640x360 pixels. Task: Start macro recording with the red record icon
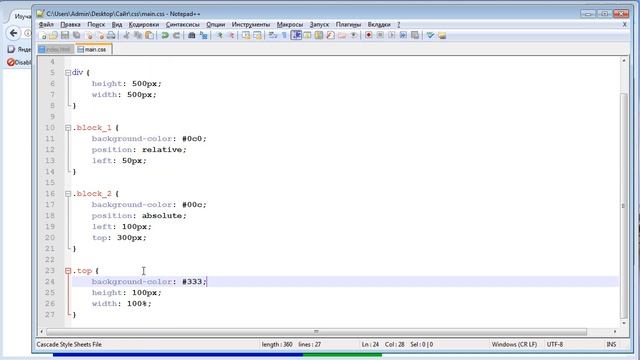[x=369, y=36]
